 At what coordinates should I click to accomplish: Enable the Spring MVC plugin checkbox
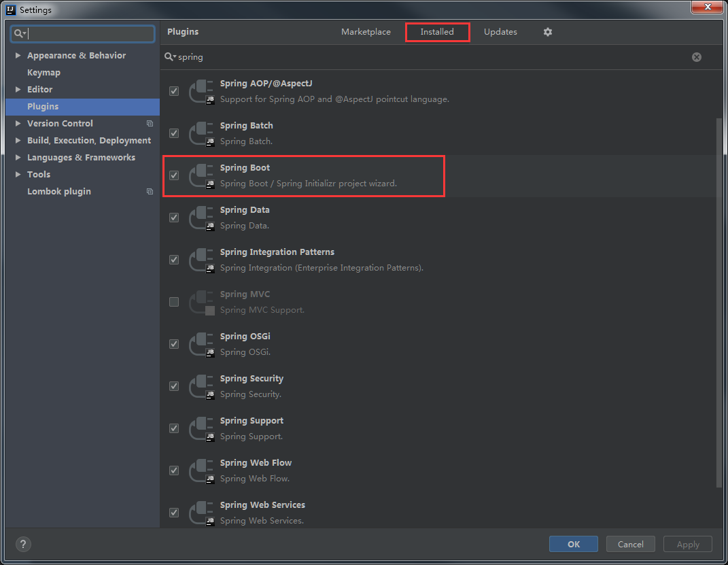click(174, 302)
